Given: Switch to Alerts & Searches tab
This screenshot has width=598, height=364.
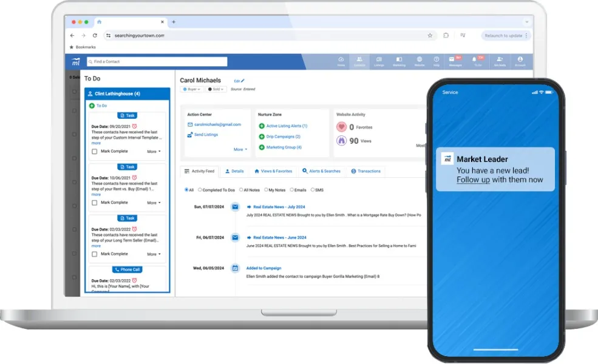Looking at the screenshot, I should click(x=322, y=171).
